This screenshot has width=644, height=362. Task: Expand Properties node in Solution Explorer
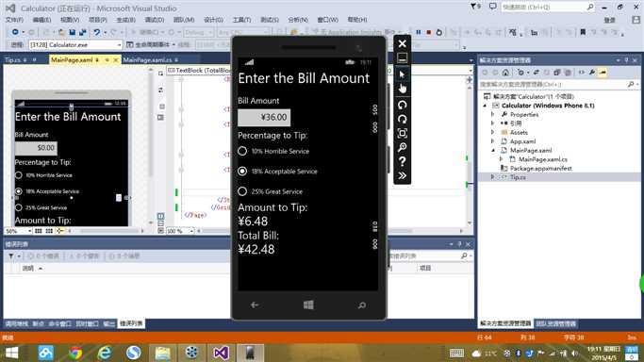point(492,114)
